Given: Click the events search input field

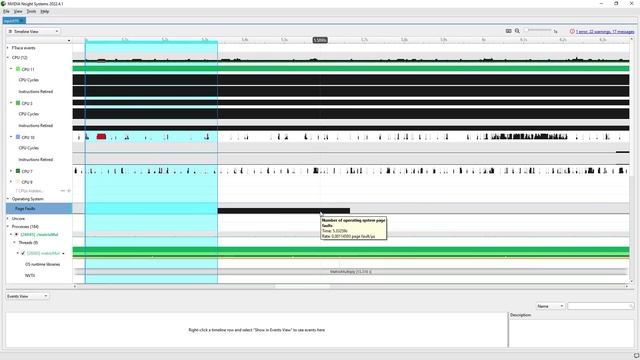Looking at the screenshot, I should click(600, 306).
